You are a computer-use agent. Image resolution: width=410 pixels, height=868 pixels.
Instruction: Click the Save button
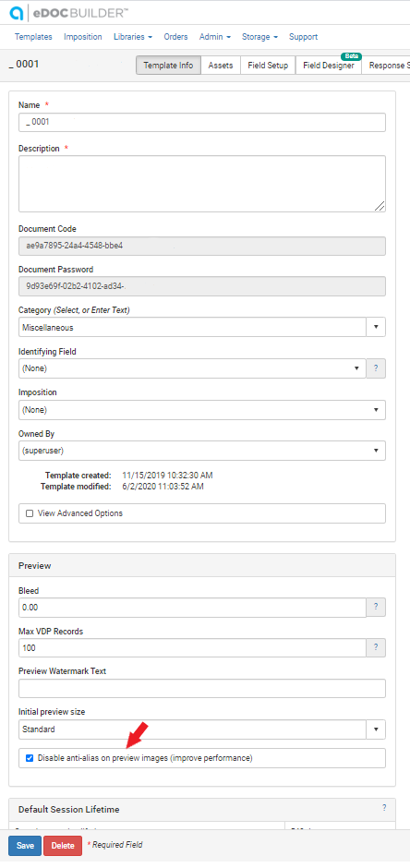pyautogui.click(x=25, y=845)
